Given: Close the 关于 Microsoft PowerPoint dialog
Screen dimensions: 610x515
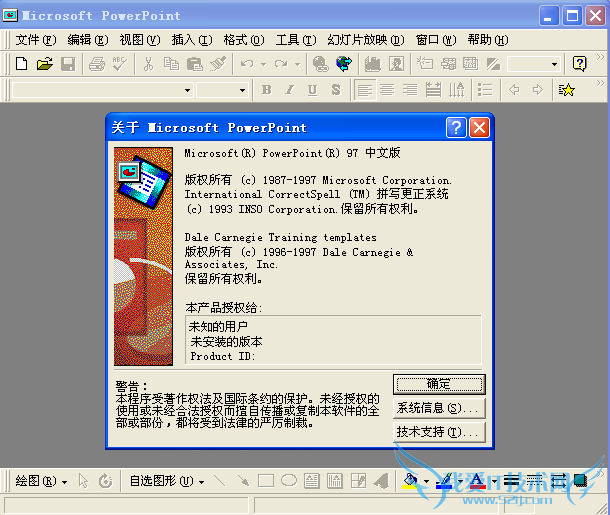Looking at the screenshot, I should [479, 128].
